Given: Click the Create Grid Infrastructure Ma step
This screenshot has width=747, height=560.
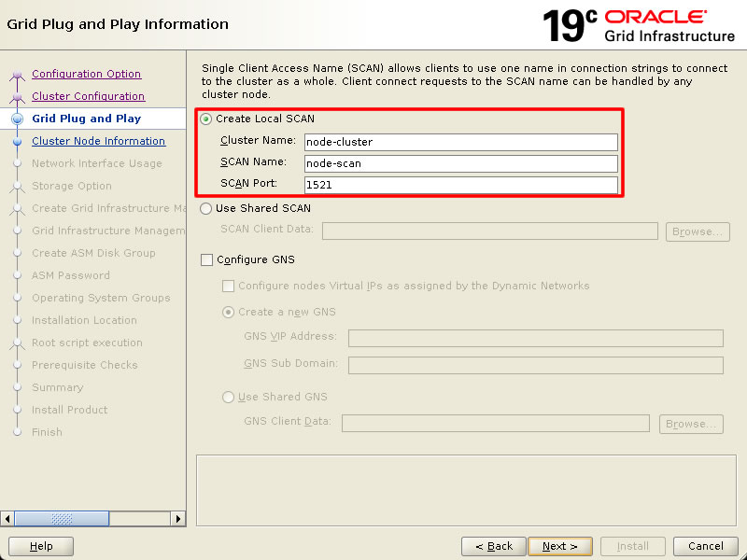Looking at the screenshot, I should [x=108, y=208].
